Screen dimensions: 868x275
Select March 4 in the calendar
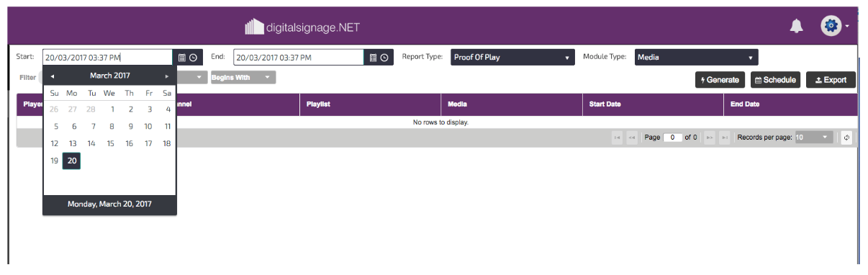coord(168,109)
